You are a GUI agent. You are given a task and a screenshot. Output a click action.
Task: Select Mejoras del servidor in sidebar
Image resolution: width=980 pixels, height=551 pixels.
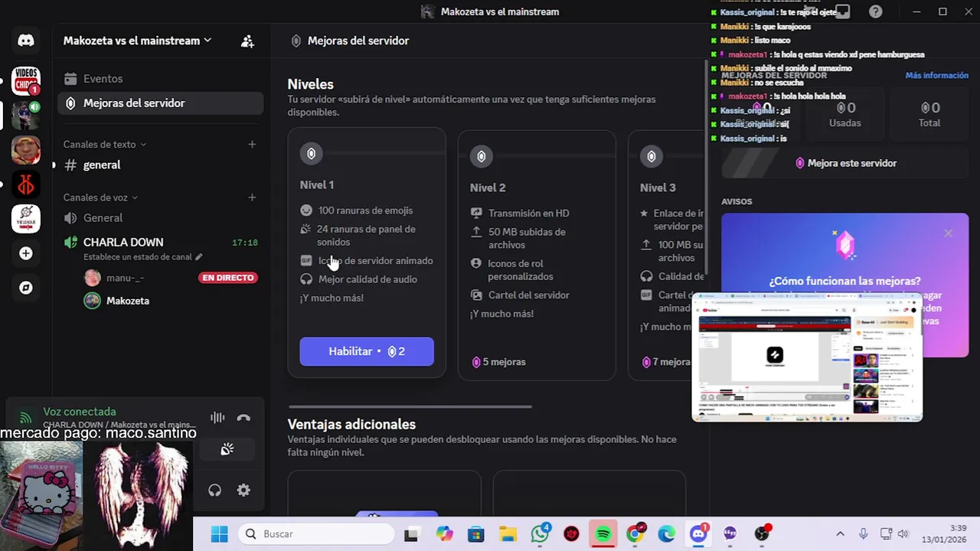161,103
